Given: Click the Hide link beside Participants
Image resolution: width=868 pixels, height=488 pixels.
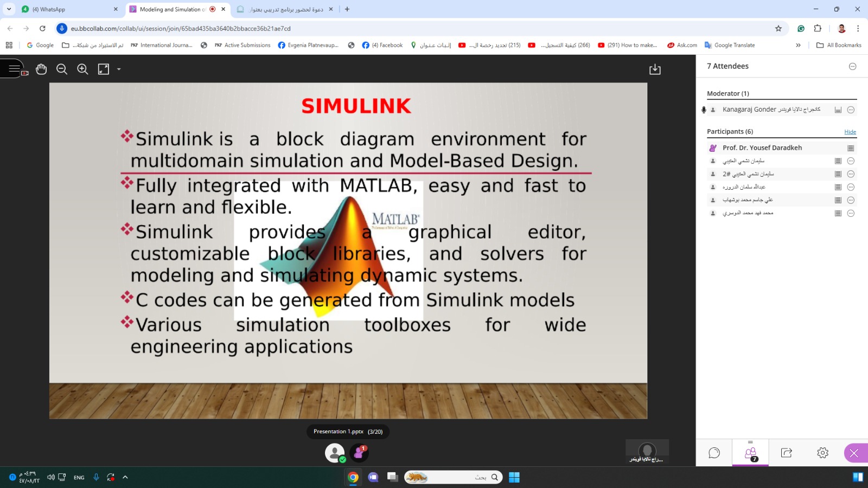Looking at the screenshot, I should [x=850, y=132].
